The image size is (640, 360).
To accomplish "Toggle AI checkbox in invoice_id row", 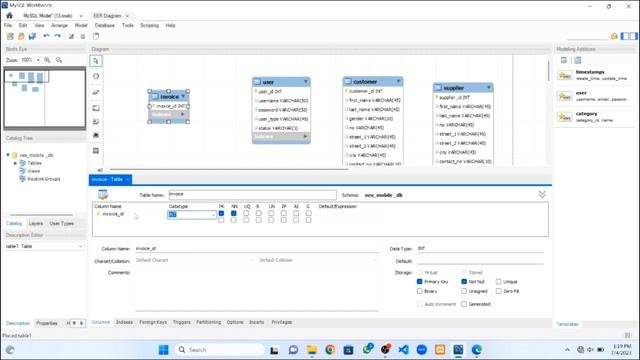I will click(x=296, y=213).
